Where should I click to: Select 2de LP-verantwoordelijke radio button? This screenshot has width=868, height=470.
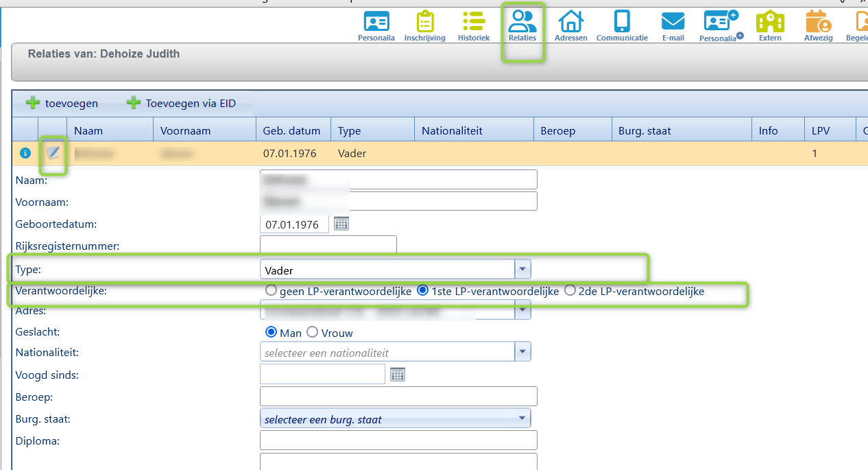(570, 291)
